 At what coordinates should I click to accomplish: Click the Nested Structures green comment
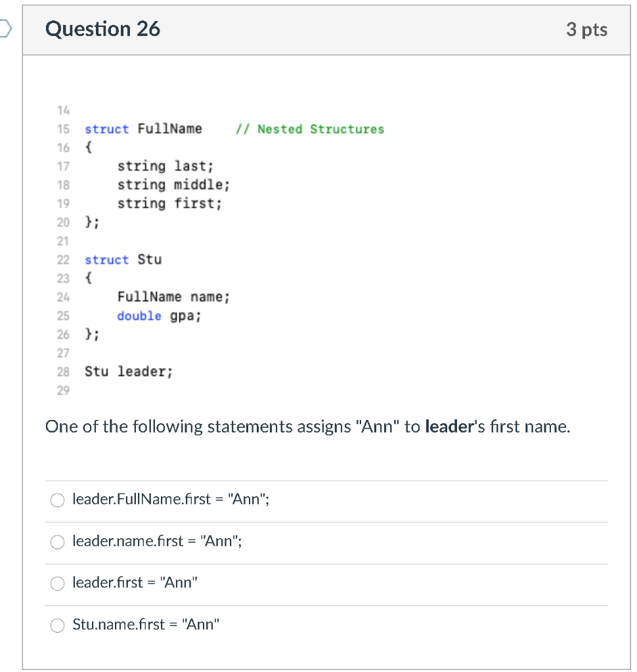coord(310,129)
